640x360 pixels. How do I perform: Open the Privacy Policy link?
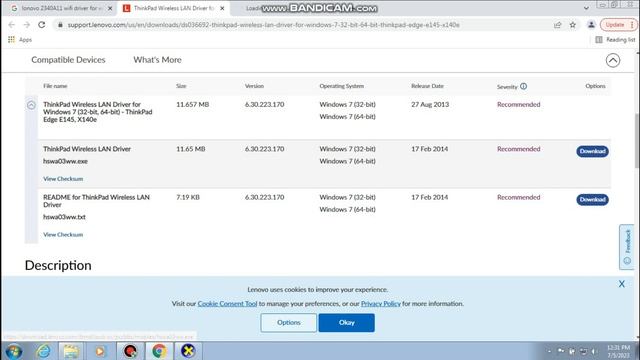coord(381,304)
